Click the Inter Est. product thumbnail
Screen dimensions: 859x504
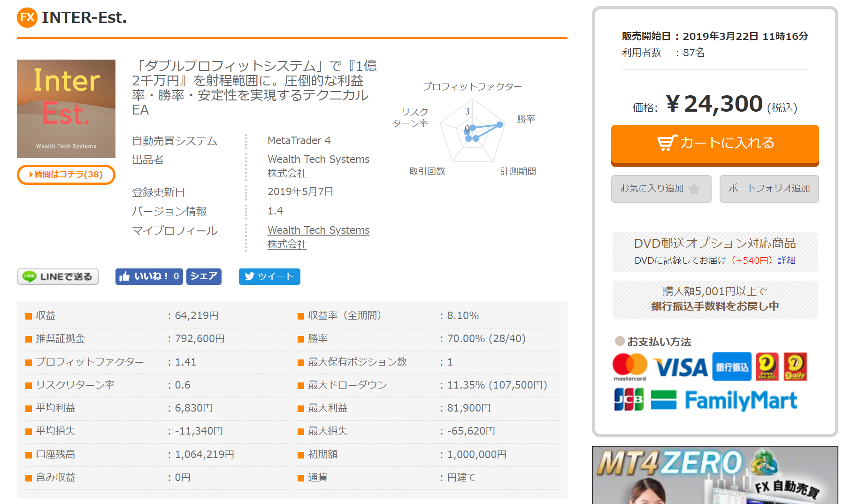[x=66, y=109]
